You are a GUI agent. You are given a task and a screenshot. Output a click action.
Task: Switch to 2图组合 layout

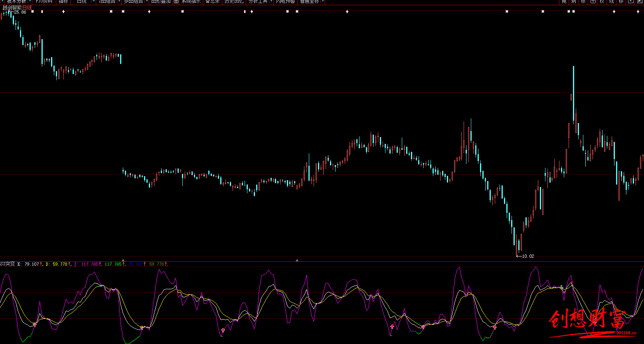click(107, 2)
